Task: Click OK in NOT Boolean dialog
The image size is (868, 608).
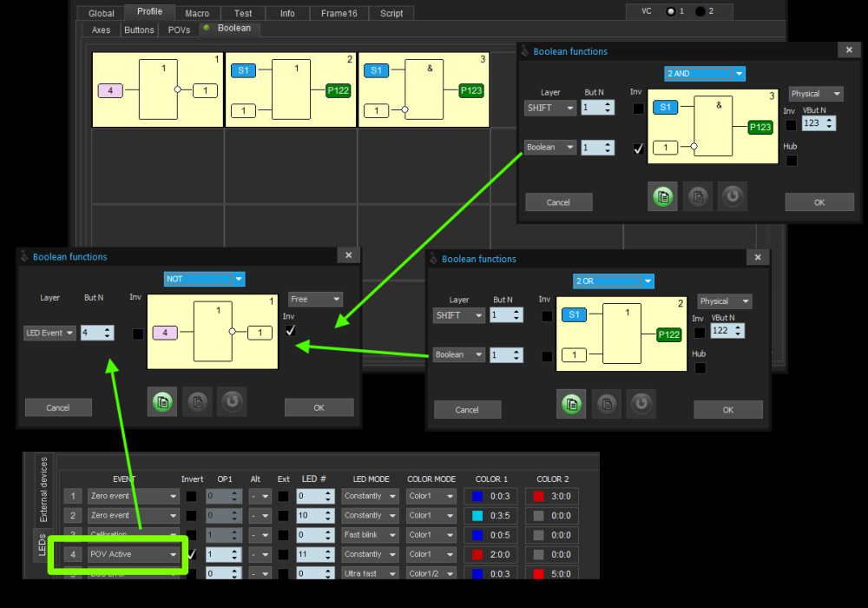Action: 319,407
